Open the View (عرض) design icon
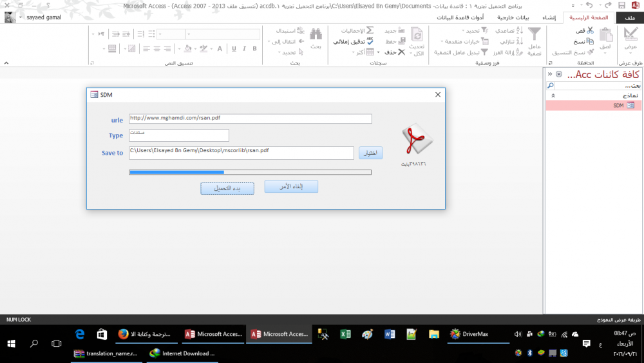The height and width of the screenshot is (363, 644). [x=630, y=34]
